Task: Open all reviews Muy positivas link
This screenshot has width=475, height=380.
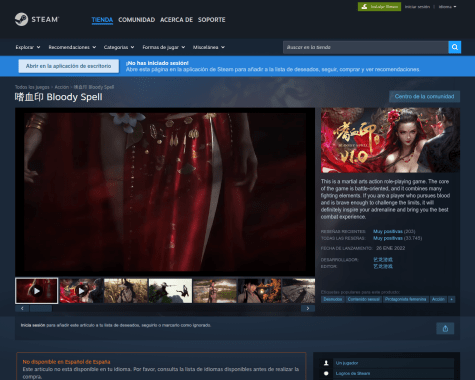Action: [388, 238]
